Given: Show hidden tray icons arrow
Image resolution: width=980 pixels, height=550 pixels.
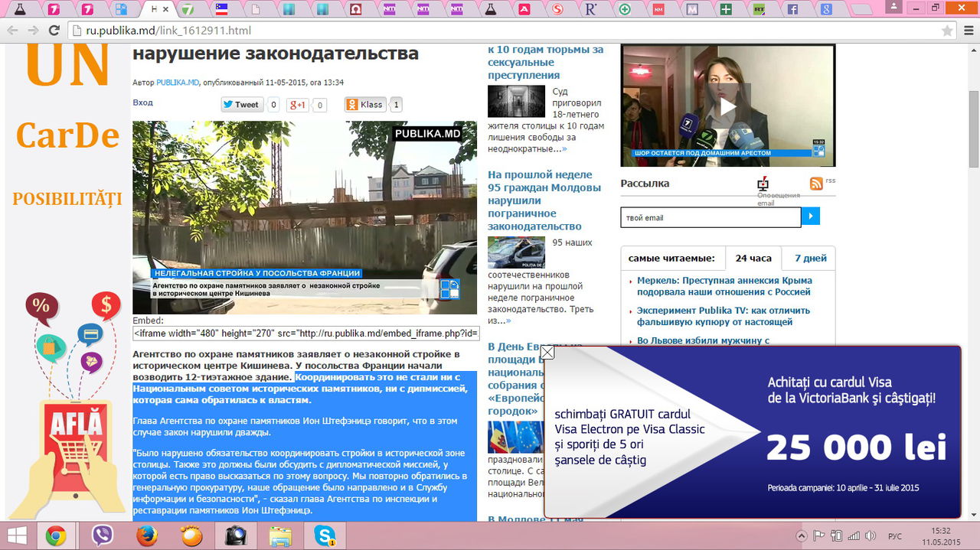Looking at the screenshot, I should [802, 536].
